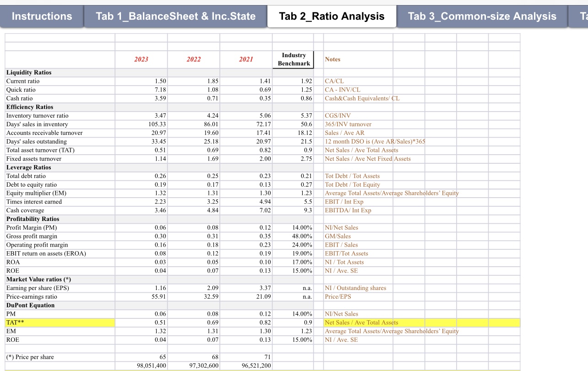
Task: Select the 2023 column header cell
Action: click(x=141, y=59)
